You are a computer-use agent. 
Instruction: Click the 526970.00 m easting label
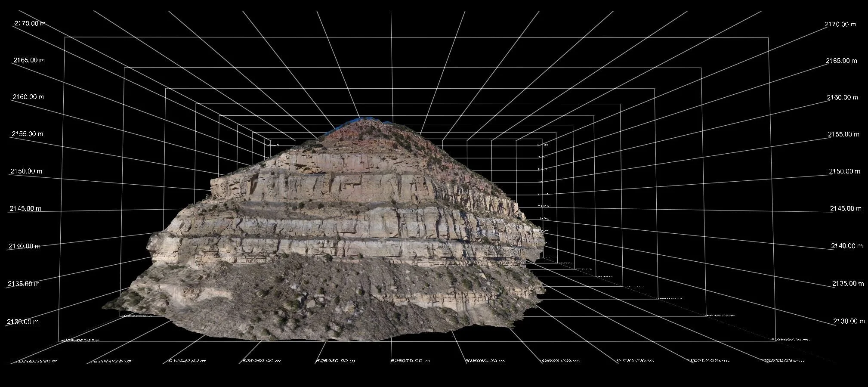pos(410,361)
